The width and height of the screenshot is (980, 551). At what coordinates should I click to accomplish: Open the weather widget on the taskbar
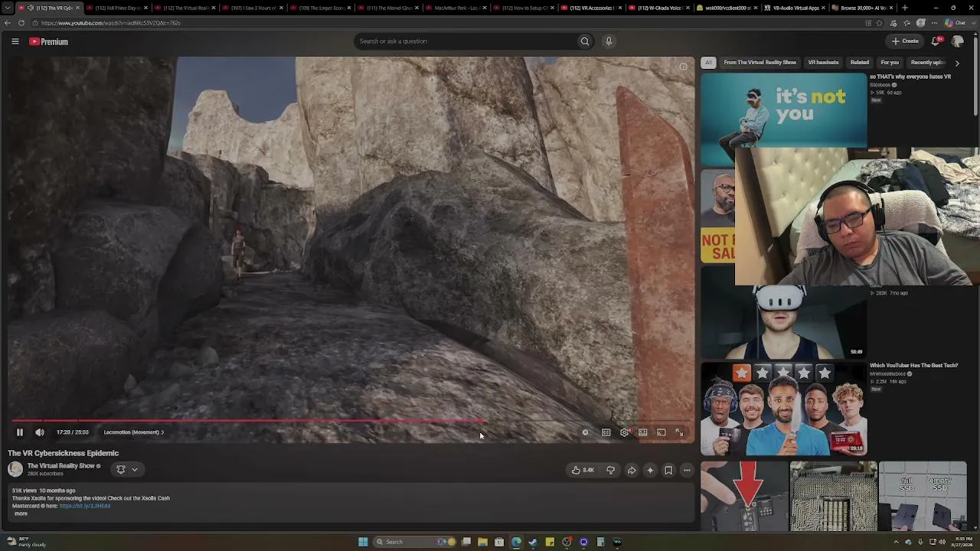[25, 542]
